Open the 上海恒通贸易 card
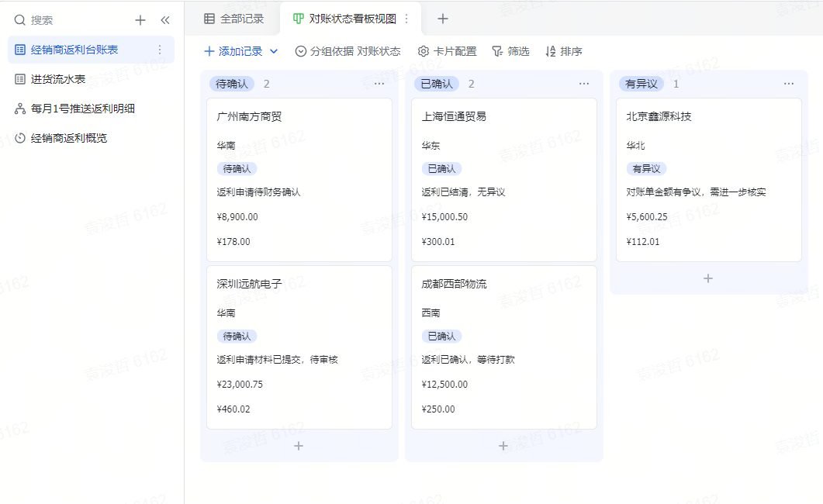The width and height of the screenshot is (823, 504). tap(504, 180)
